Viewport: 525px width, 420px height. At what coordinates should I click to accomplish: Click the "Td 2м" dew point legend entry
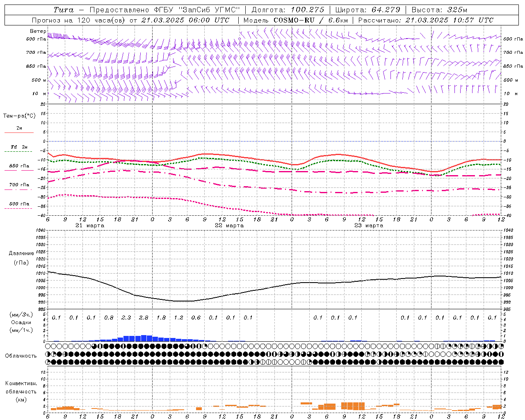tap(19, 147)
